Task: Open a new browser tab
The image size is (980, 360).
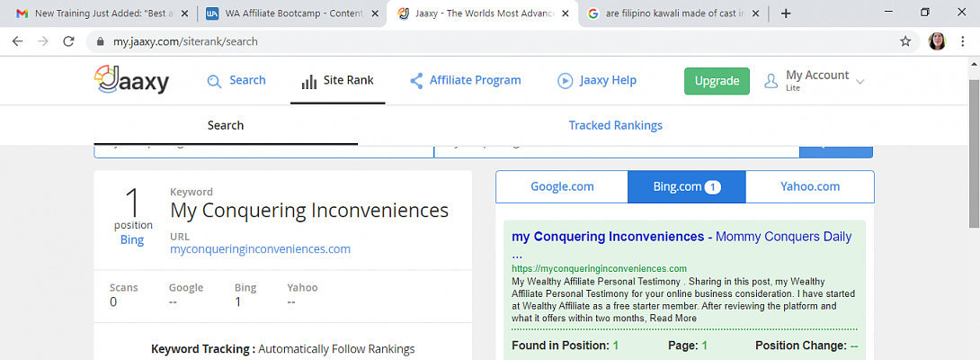Action: tap(786, 13)
